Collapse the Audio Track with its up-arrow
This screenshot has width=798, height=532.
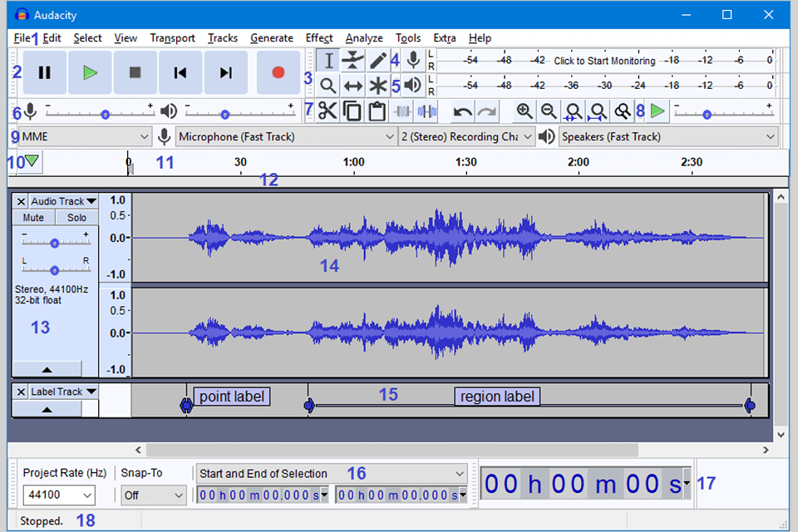tap(47, 369)
